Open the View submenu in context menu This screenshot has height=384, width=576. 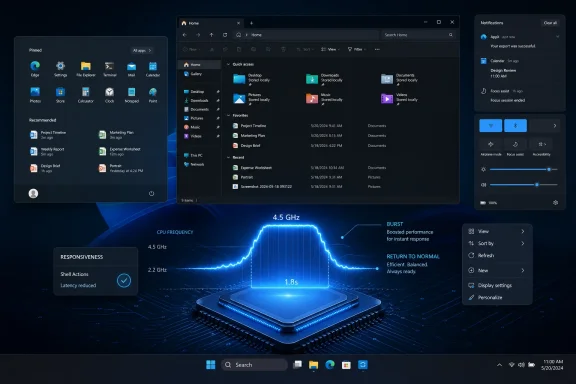click(x=497, y=231)
